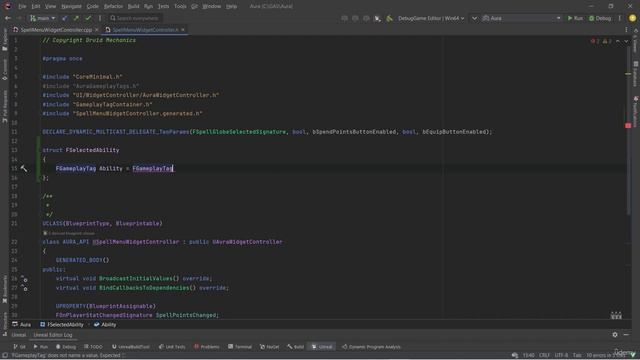Click the Aura breadcrumb
This screenshot has height=360, width=640.
click(x=22, y=324)
